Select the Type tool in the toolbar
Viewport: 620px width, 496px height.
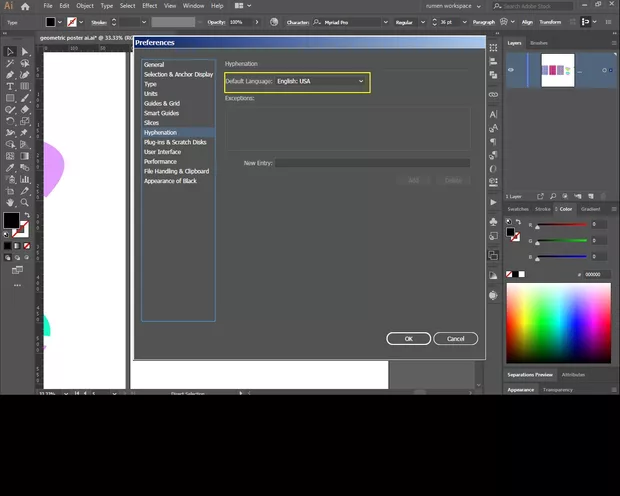click(x=10, y=86)
